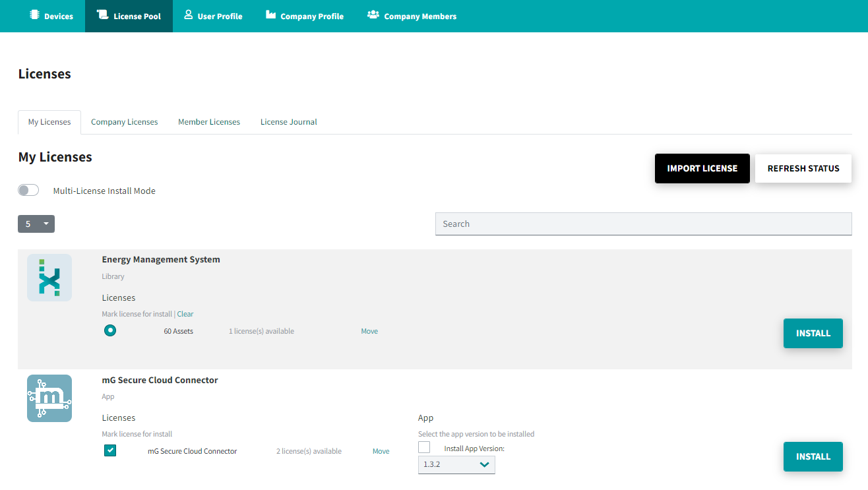Click the Multi-License Install Mode label
868x490 pixels.
(104, 191)
